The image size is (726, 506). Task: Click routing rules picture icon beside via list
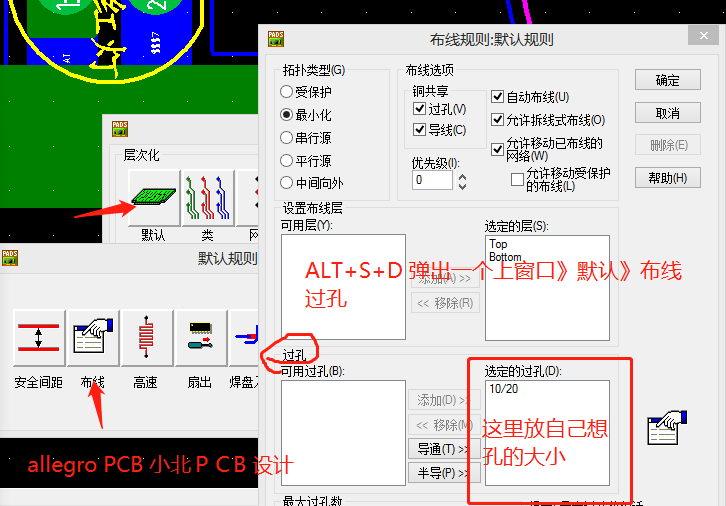(667, 428)
